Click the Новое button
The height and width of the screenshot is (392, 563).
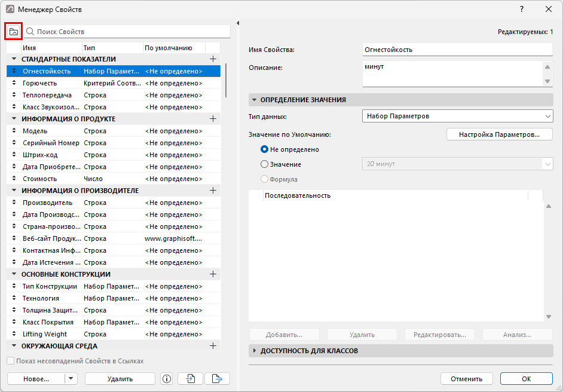[36, 379]
